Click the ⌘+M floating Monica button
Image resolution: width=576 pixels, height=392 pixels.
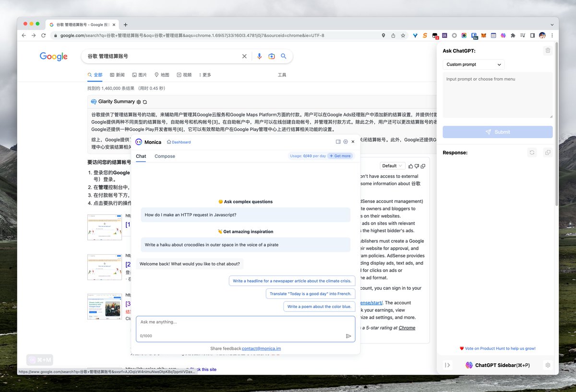(40, 360)
